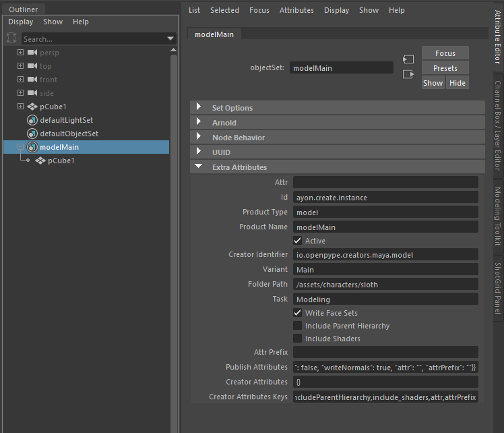Click the Folder Path input field
Screen dimensions: 504x433
pyautogui.click(x=385, y=285)
